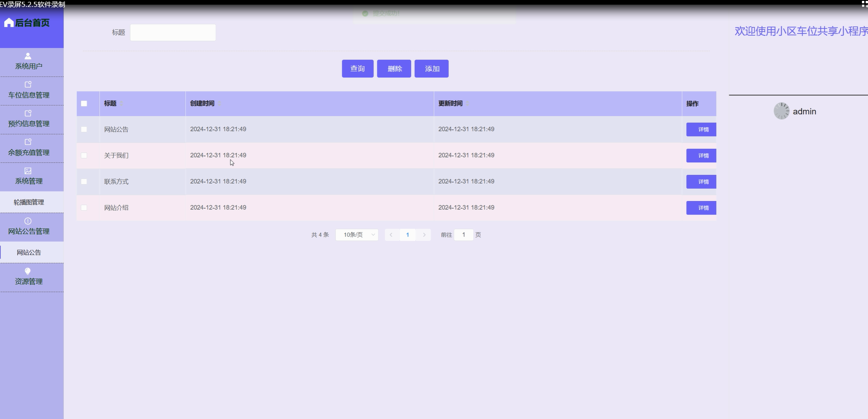Screen dimensions: 868x419
Task: Open 详情 for 网站介绍 row
Action: [x=701, y=208]
